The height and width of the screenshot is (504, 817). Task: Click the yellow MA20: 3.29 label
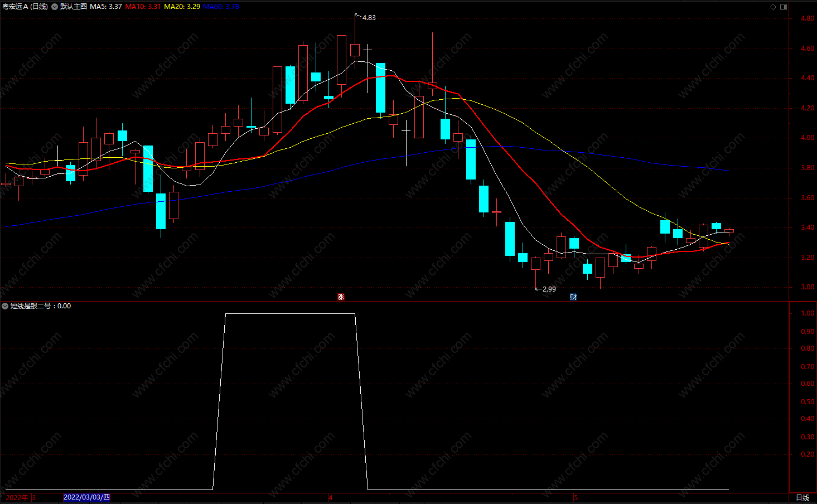182,7
